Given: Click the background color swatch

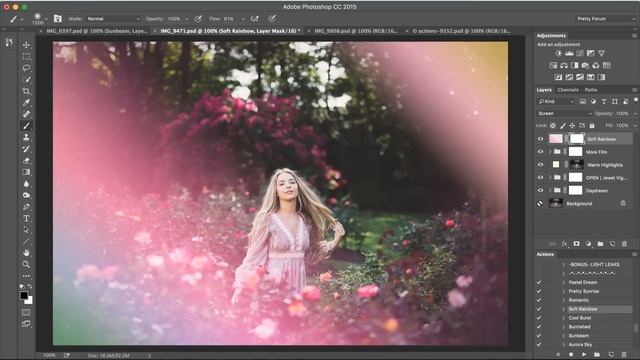Looking at the screenshot, I should click(29, 301).
